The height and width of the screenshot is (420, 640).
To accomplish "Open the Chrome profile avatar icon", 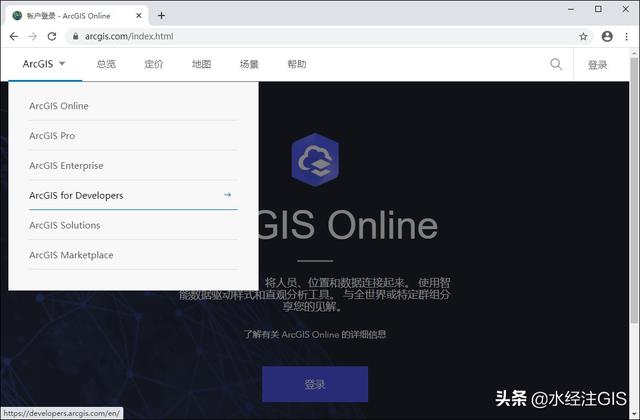I will click(607, 36).
